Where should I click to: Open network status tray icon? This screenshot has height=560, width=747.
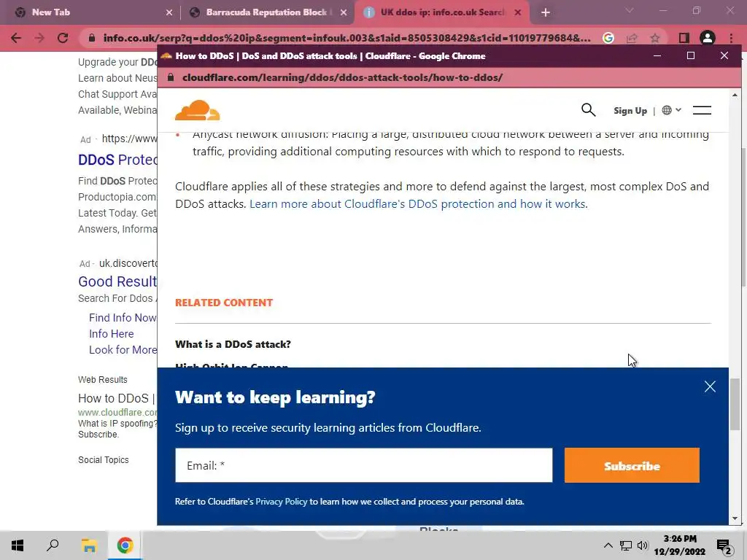(625, 545)
